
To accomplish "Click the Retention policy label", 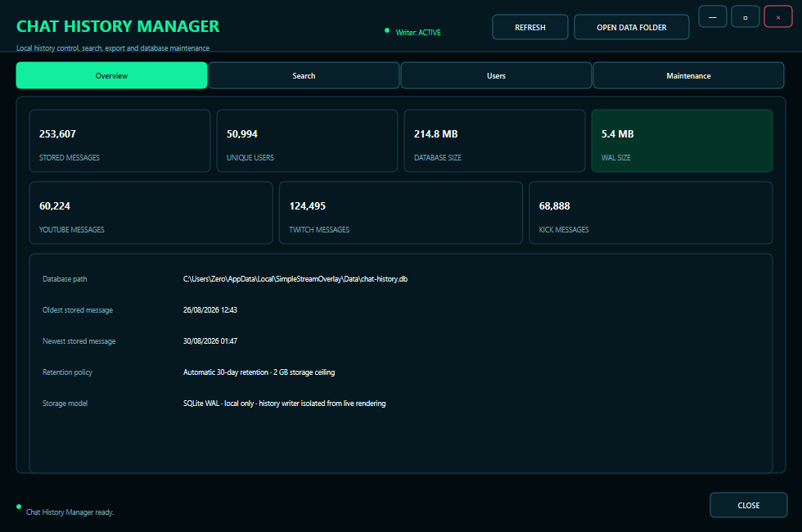I will pos(67,372).
